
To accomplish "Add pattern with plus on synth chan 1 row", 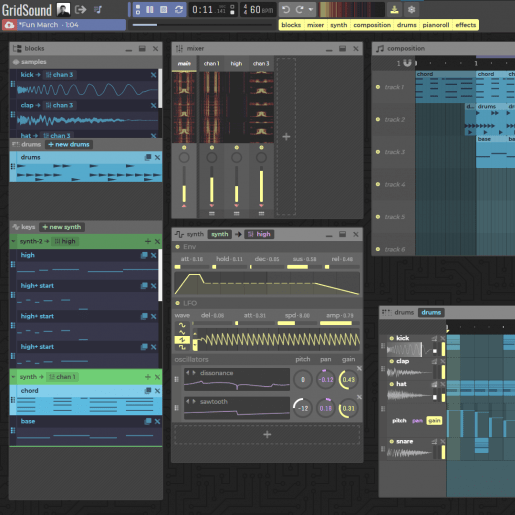I will coord(148,377).
